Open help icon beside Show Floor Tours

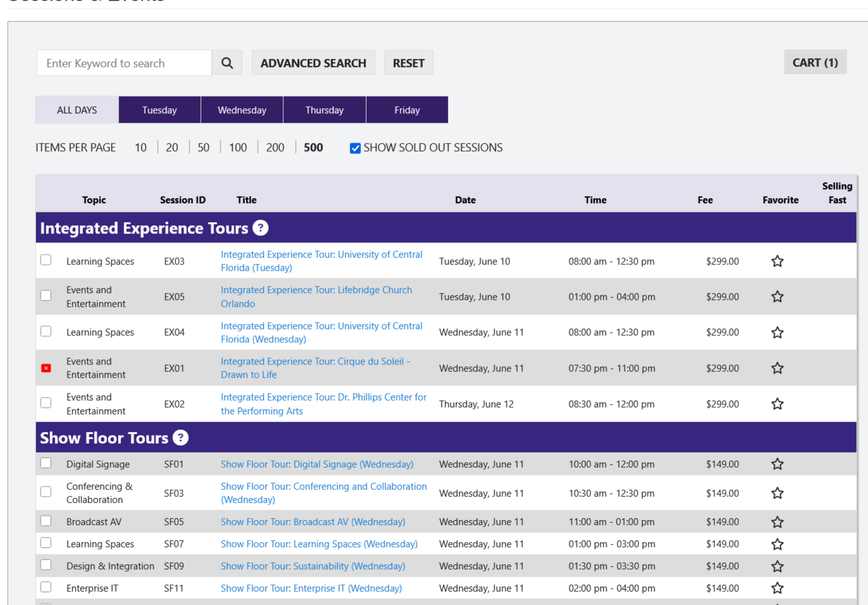coord(180,438)
